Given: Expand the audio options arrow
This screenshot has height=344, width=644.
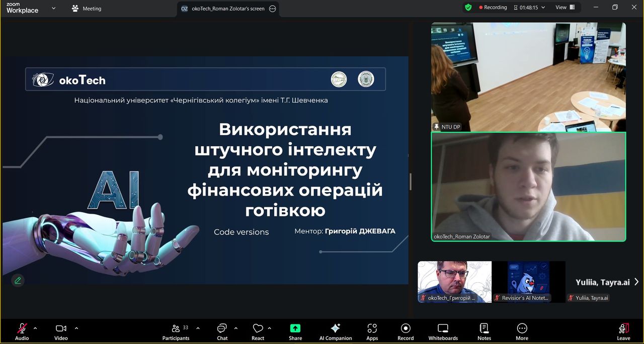Looking at the screenshot, I should pos(35,328).
